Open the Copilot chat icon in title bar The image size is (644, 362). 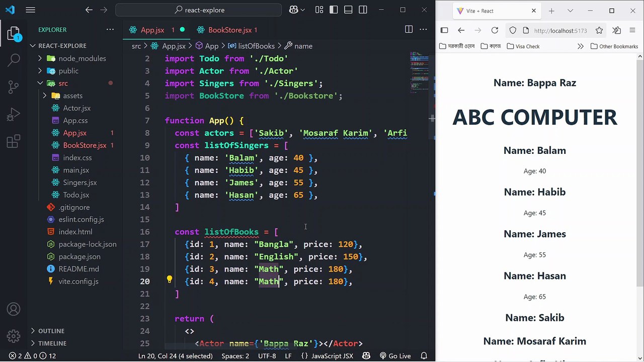pos(294,10)
